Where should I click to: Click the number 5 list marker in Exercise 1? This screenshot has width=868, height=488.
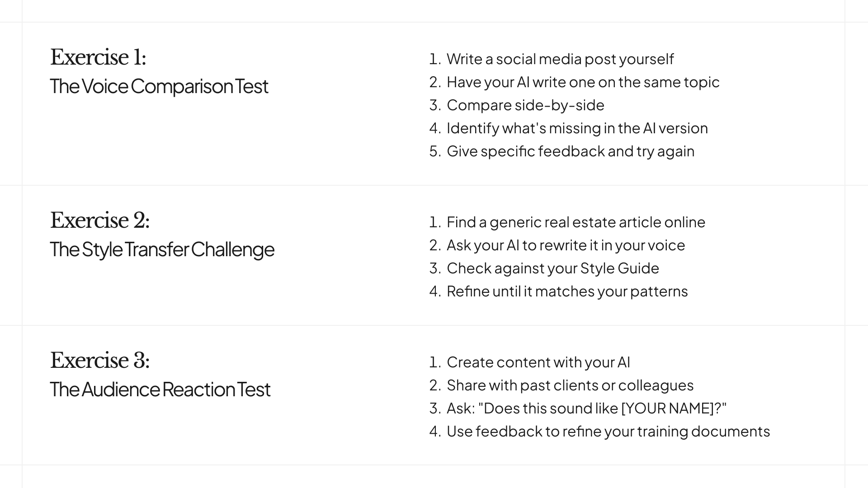tap(434, 151)
